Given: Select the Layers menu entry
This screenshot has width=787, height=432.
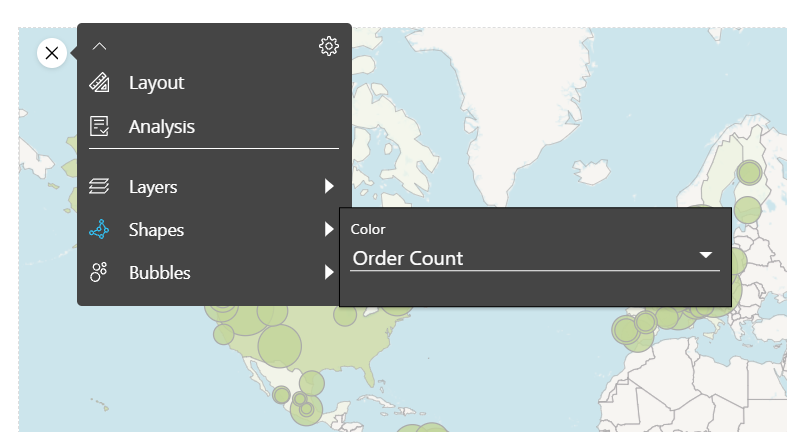Looking at the screenshot, I should [x=214, y=187].
